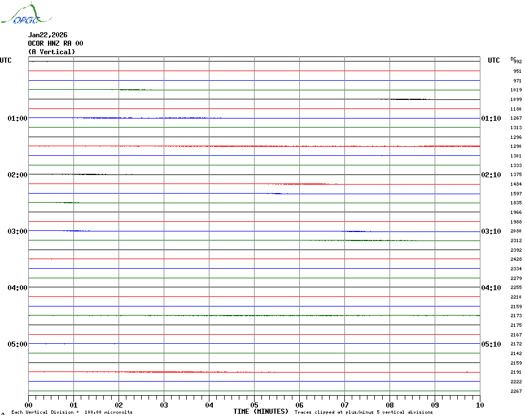Select the 05:10 time label on right axis

(491, 344)
